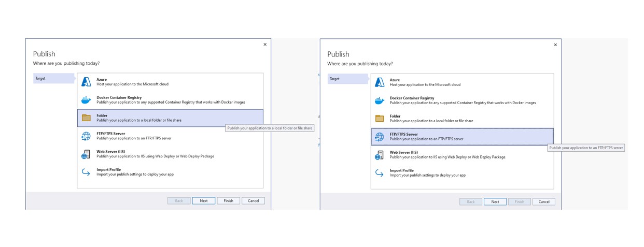Click the FTP/FTPS globe icon in the left dialog

tap(86, 136)
